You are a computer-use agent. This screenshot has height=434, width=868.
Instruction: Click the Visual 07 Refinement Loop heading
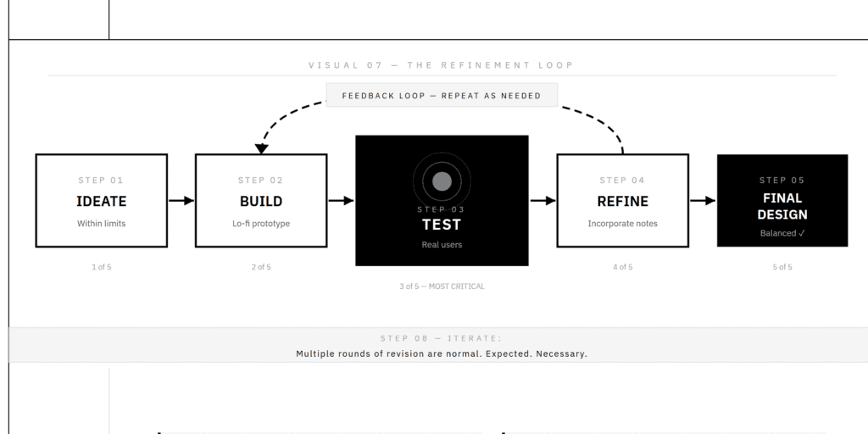tap(441, 65)
